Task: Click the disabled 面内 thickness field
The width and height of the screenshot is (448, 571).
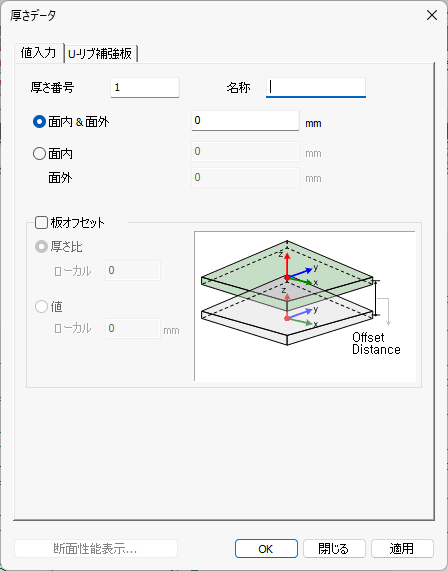Action: 245,151
